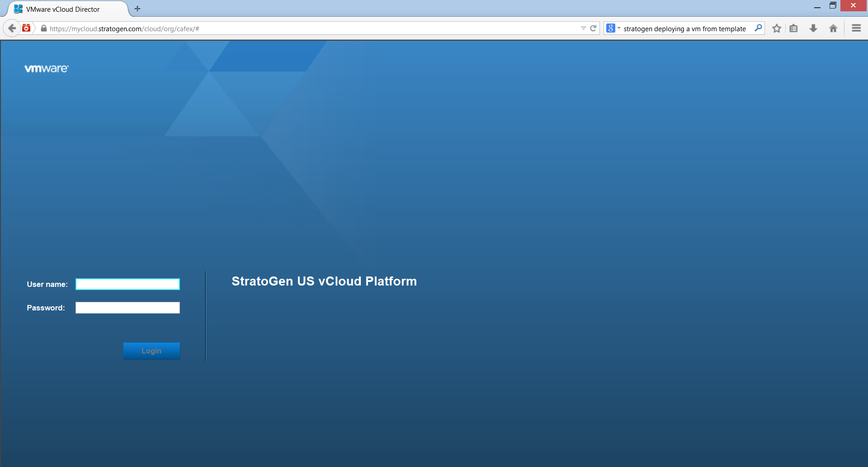Open the downloads arrow icon

tap(813, 28)
